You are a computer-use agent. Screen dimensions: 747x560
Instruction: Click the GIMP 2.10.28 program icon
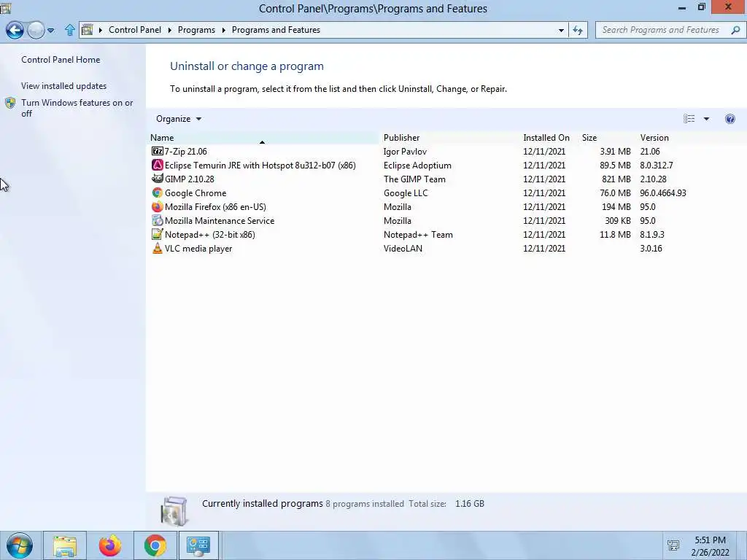[158, 179]
